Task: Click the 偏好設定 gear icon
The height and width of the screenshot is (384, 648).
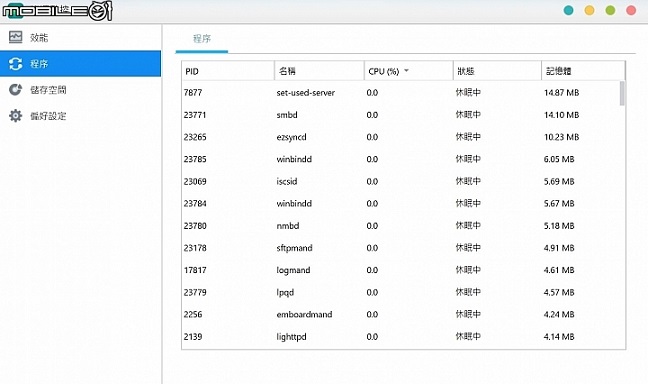Action: pyautogui.click(x=16, y=116)
